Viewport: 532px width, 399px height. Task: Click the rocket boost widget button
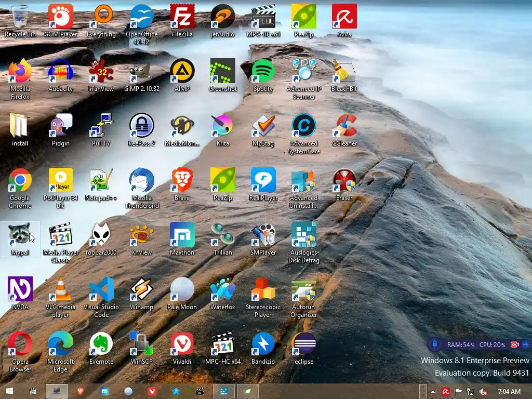point(435,345)
